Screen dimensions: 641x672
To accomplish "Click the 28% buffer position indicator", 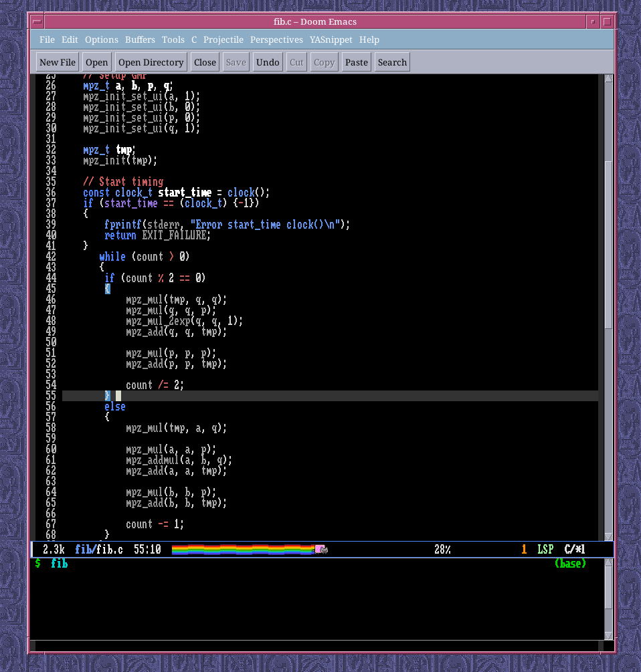I will click(x=442, y=549).
